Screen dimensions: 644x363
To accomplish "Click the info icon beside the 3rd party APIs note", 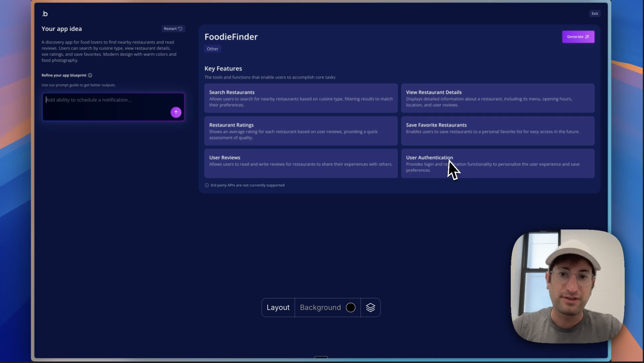I will coord(207,185).
